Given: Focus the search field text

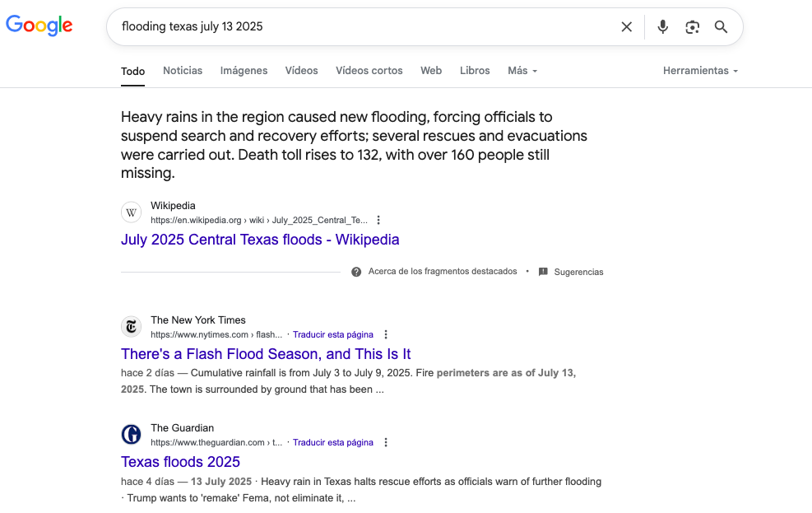Looking at the screenshot, I should coord(193,26).
